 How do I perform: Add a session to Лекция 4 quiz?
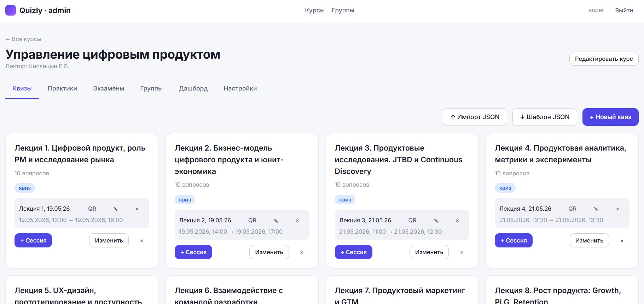[514, 240]
